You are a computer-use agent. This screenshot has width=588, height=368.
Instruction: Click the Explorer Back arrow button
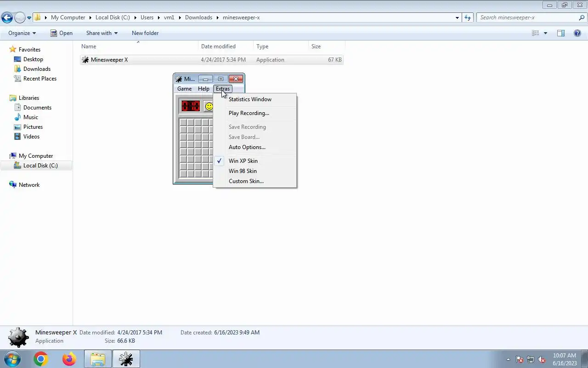click(7, 18)
